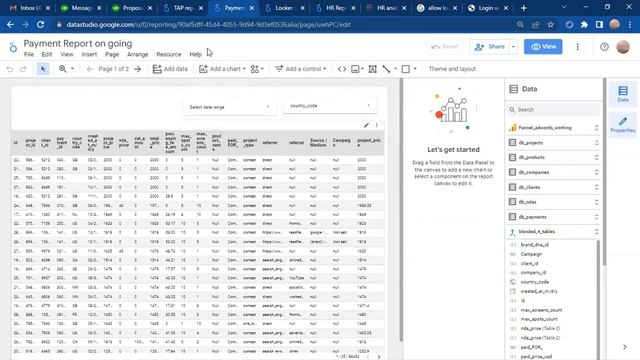Image resolution: width=640 pixels, height=360 pixels.
Task: Bookmark this page with star icon
Action: coord(551,24)
